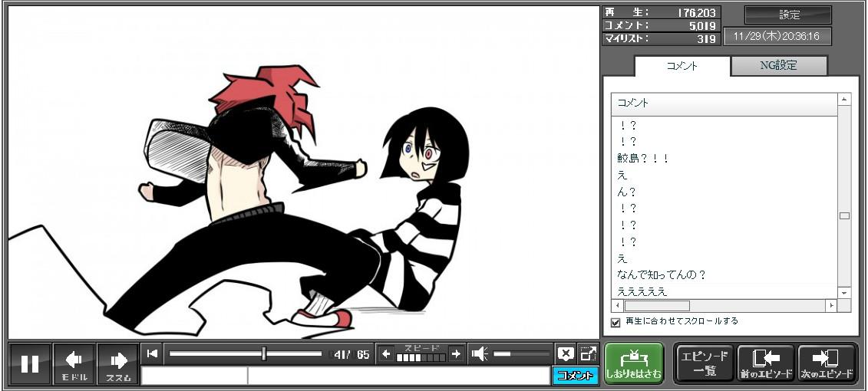Open next episode (次のエピソード)
The height and width of the screenshot is (391, 868).
pos(827,363)
